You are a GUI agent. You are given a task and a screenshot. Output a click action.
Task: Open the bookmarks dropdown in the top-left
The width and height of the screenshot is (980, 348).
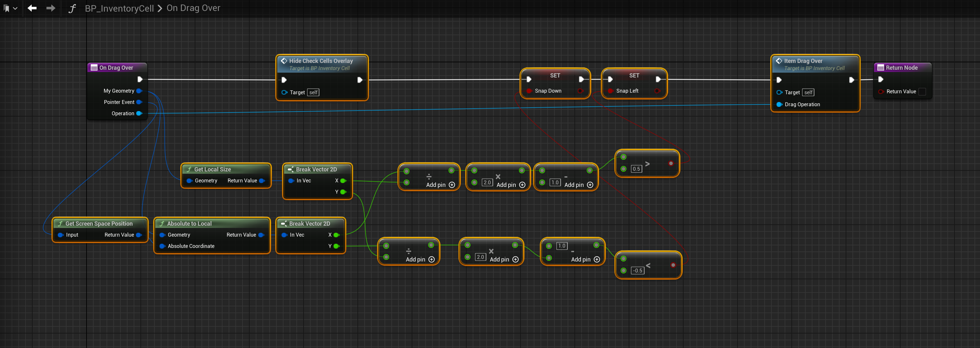pyautogui.click(x=10, y=8)
